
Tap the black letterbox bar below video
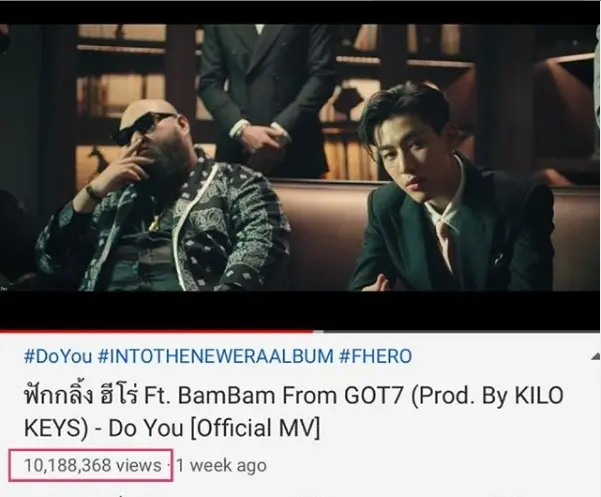point(300,310)
